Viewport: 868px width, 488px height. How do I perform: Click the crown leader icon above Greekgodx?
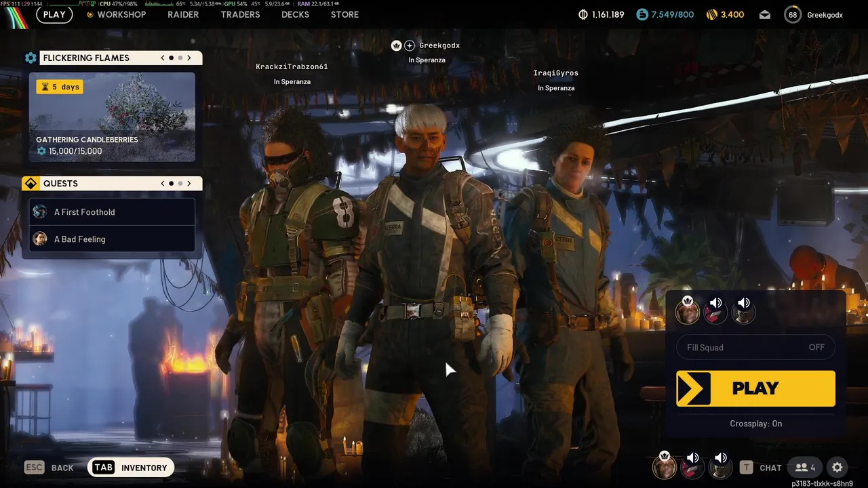click(x=396, y=45)
